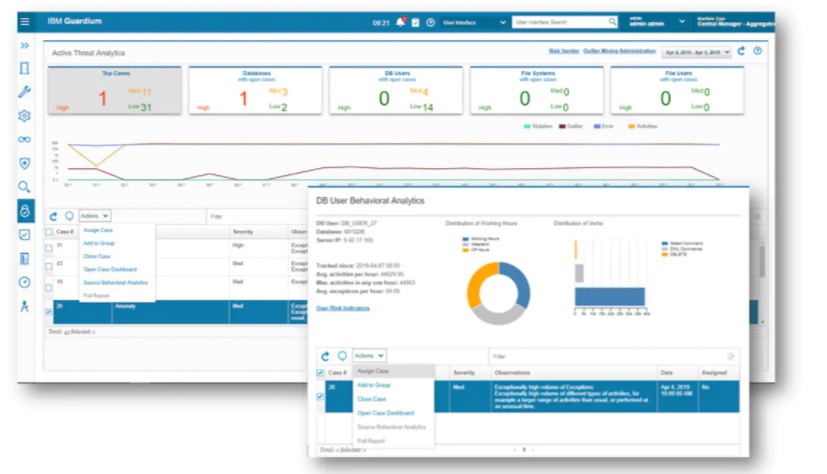Select the shield icon in the left sidebar

click(x=25, y=163)
